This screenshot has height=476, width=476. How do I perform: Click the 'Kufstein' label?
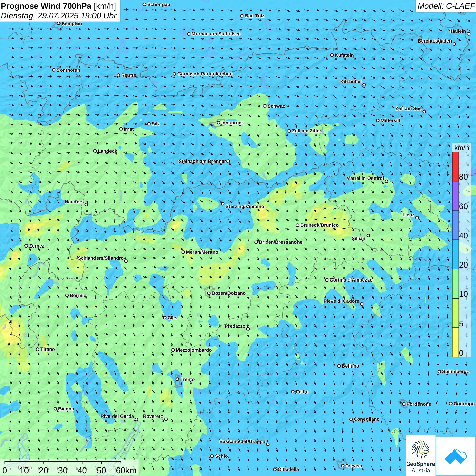(344, 55)
